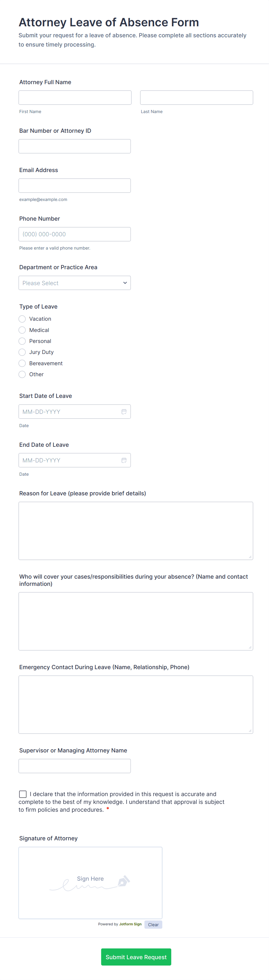This screenshot has width=269, height=980.
Task: Click the Reason for Leave text area
Action: pos(135,531)
